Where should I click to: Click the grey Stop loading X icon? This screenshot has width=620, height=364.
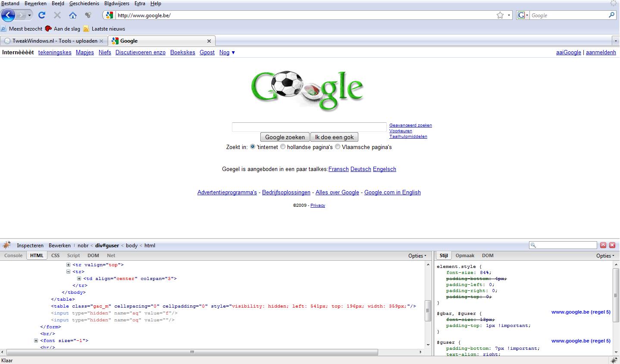[57, 15]
